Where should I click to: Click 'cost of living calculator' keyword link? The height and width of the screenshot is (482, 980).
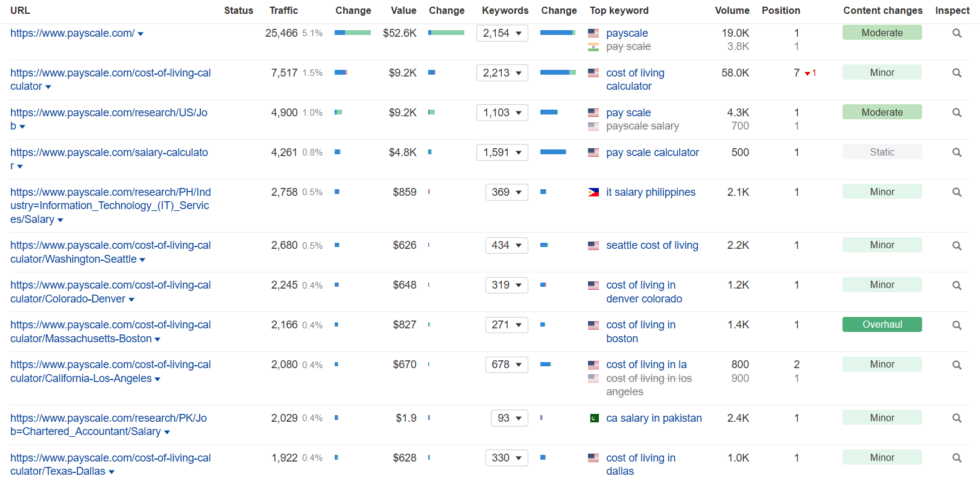pos(635,80)
